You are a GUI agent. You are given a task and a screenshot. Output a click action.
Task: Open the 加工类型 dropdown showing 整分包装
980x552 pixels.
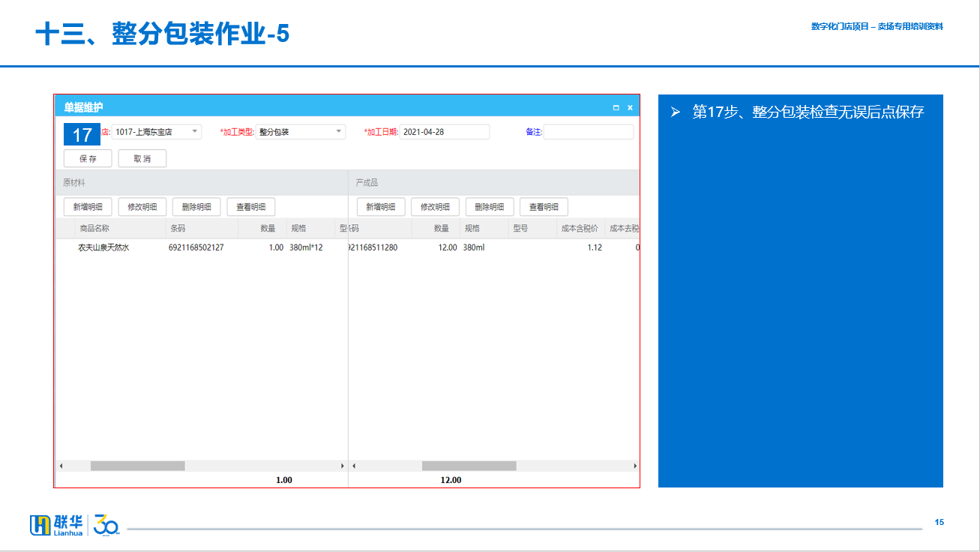[300, 132]
